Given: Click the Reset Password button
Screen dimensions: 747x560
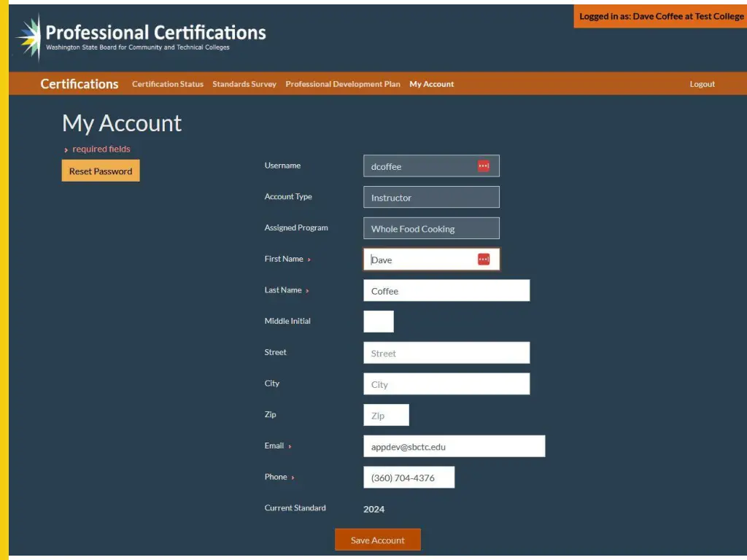Looking at the screenshot, I should coord(101,171).
